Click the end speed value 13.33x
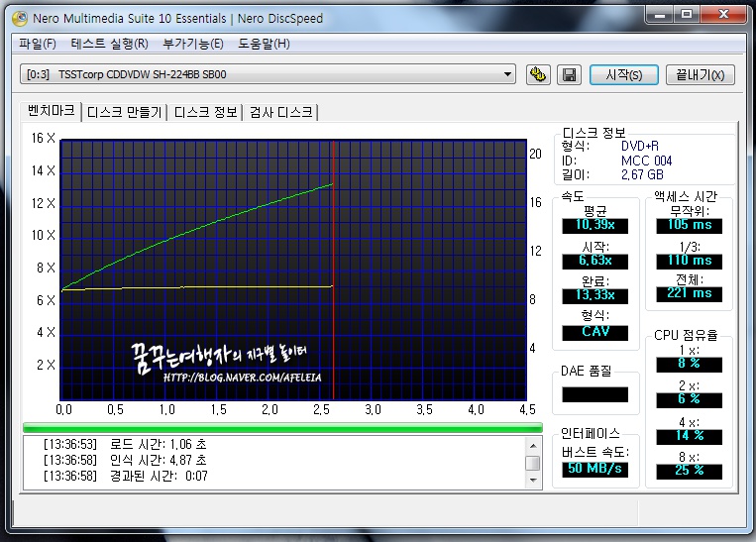The height and width of the screenshot is (542, 756). coord(594,295)
